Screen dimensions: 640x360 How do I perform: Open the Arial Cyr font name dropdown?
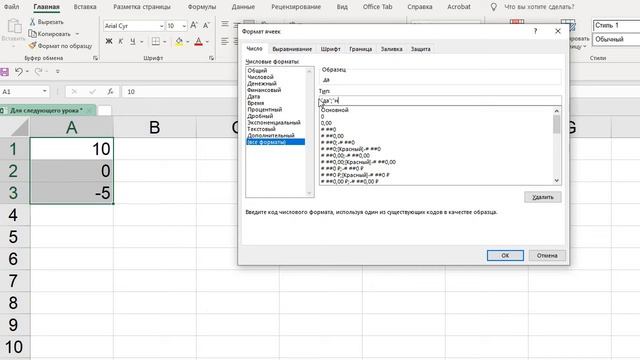click(161, 26)
